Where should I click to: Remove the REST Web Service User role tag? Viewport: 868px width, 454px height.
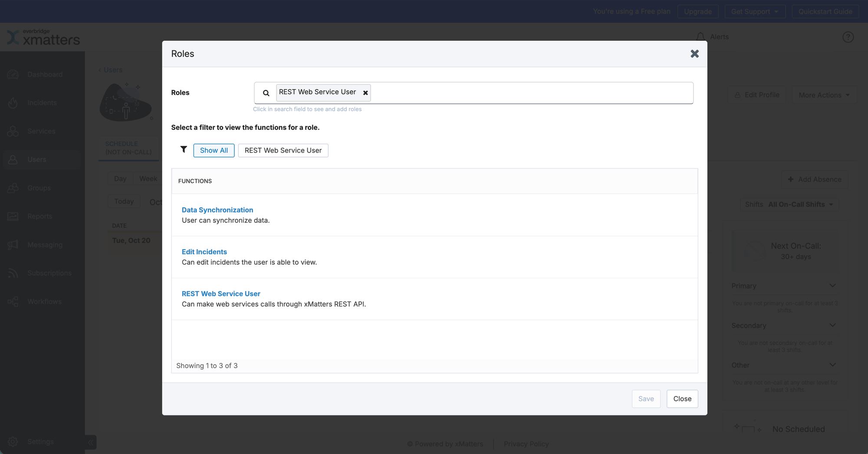coord(365,93)
